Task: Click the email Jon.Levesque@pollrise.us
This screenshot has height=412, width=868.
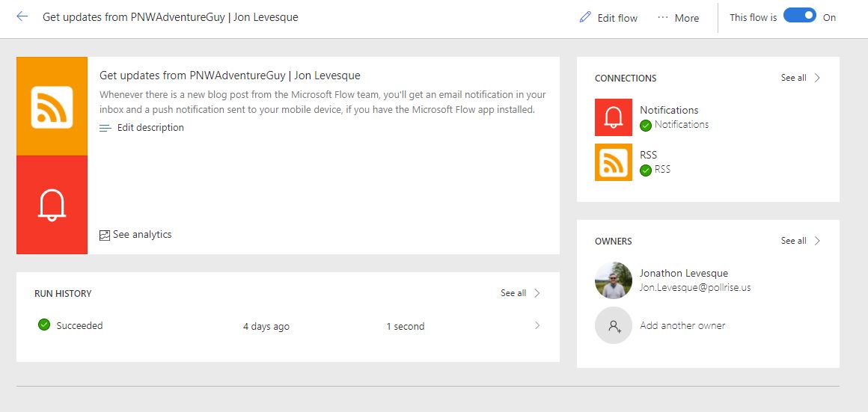Action: (695, 288)
